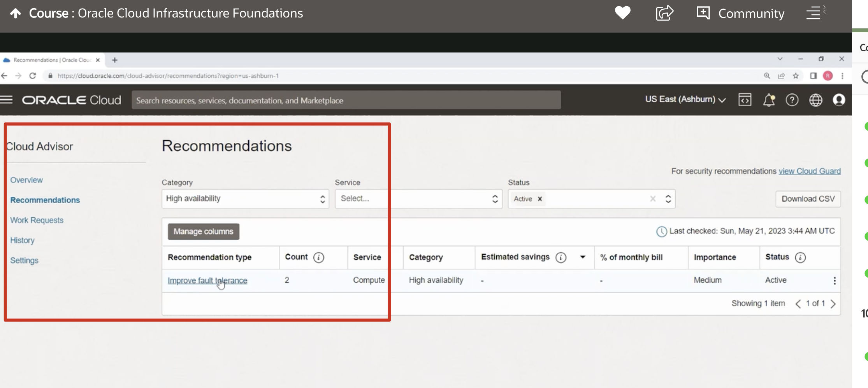Click the help question mark icon
Image resolution: width=868 pixels, height=388 pixels.
tap(792, 100)
